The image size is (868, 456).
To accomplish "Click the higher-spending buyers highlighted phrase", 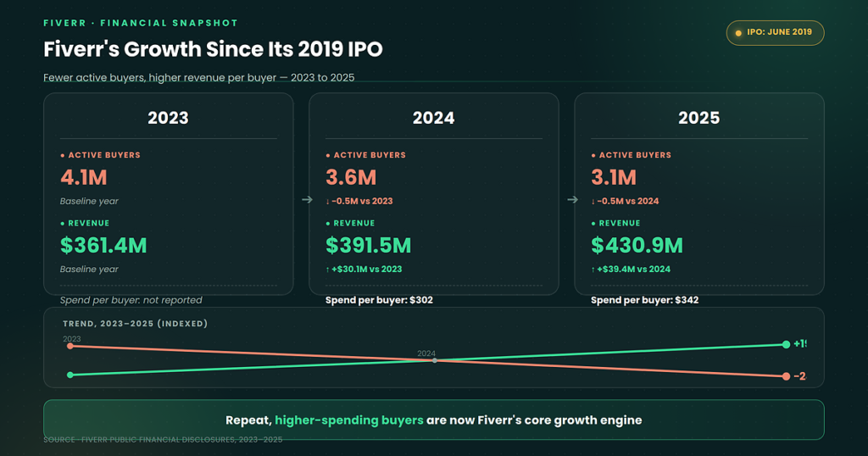I will (349, 420).
